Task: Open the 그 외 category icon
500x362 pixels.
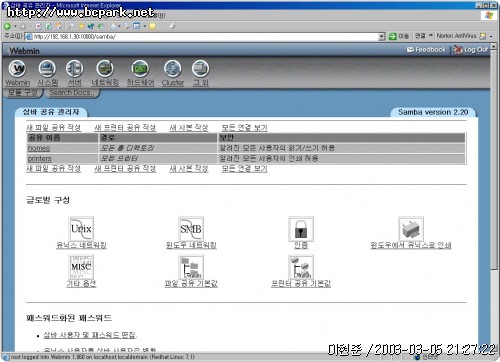Action: (201, 69)
